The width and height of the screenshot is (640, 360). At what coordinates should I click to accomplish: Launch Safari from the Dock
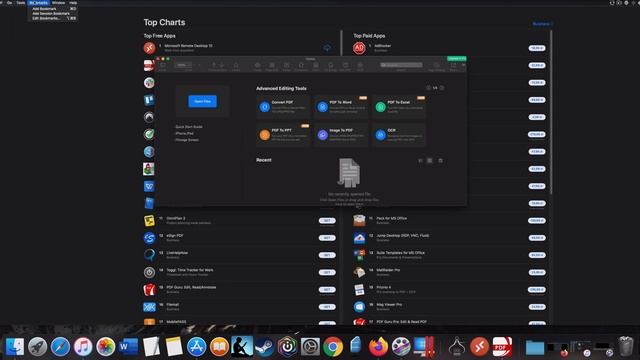(x=60, y=347)
